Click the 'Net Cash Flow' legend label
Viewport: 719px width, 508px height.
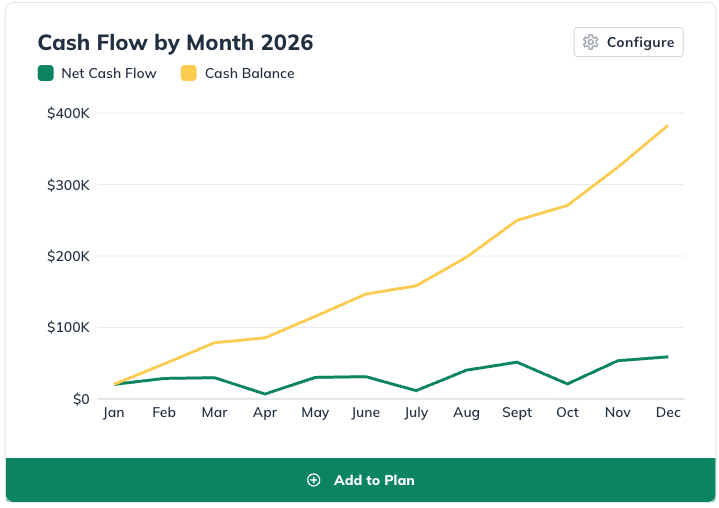109,73
